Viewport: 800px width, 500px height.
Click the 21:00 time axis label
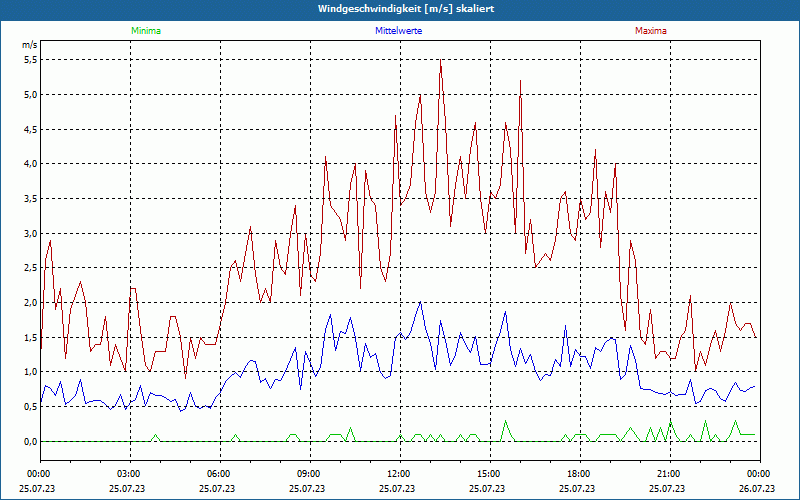click(669, 474)
